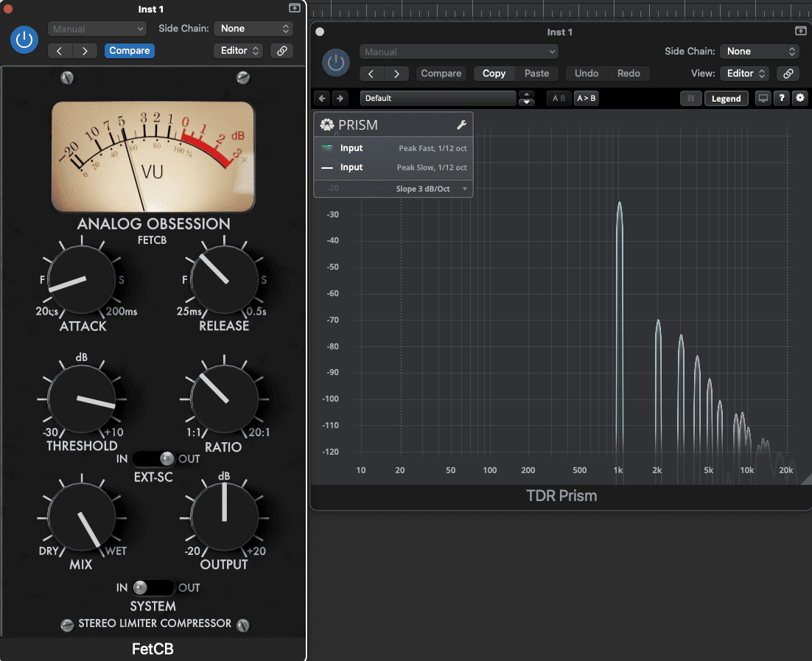Screen dimensions: 812x661
Task: Click the Default preset name field
Action: point(438,98)
